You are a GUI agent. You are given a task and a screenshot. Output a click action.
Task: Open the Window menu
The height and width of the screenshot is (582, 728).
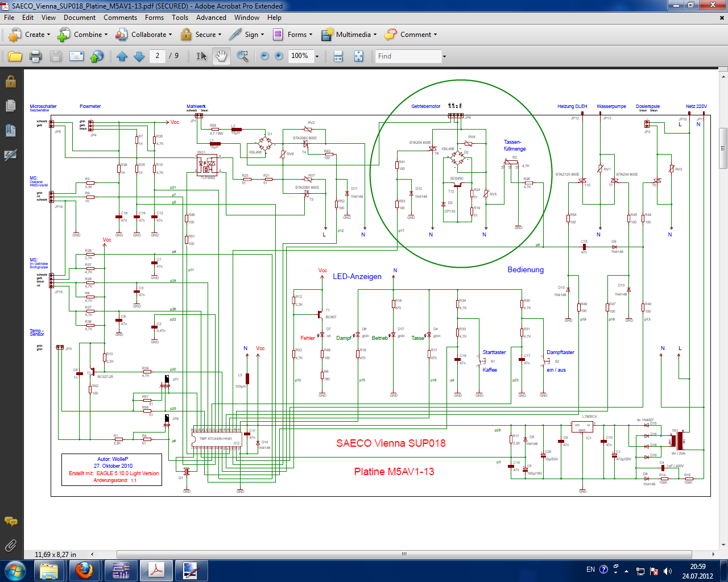(x=247, y=18)
